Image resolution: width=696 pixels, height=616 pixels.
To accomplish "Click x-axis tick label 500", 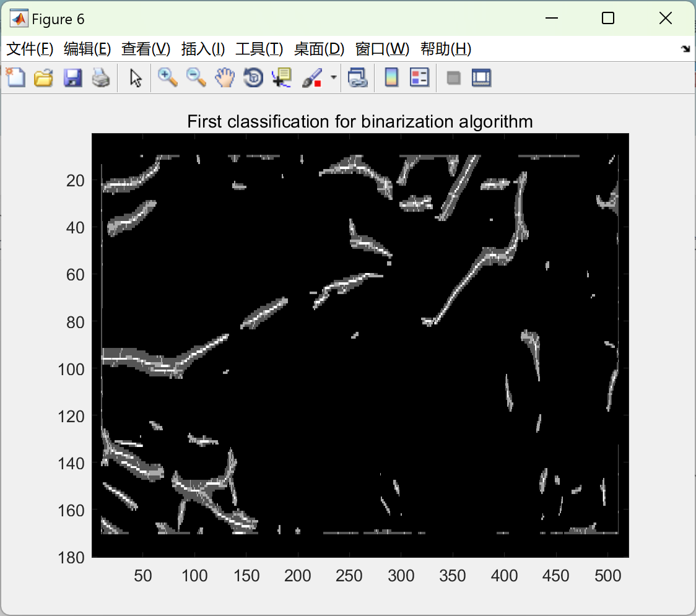I will point(607,576).
